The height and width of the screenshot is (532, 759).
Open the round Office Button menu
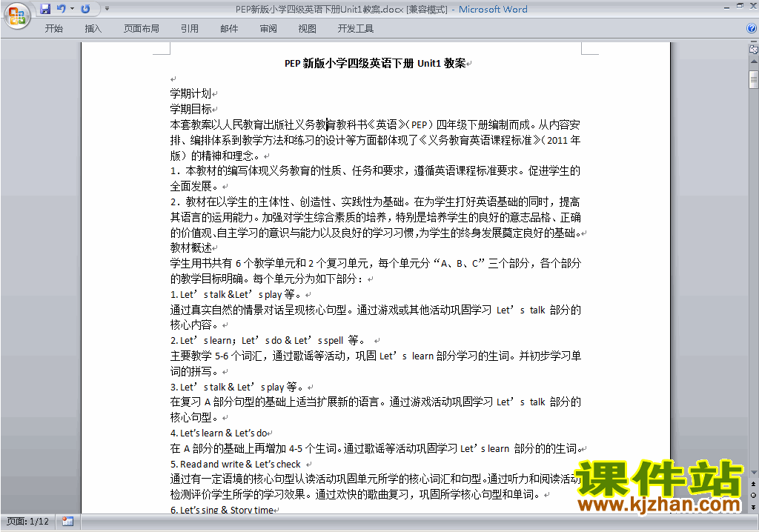pos(18,16)
